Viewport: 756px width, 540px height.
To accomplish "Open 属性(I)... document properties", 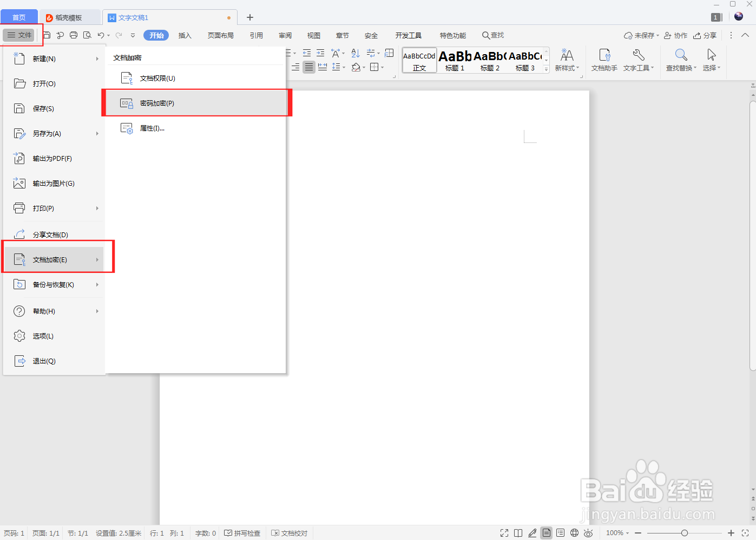I will click(x=195, y=128).
